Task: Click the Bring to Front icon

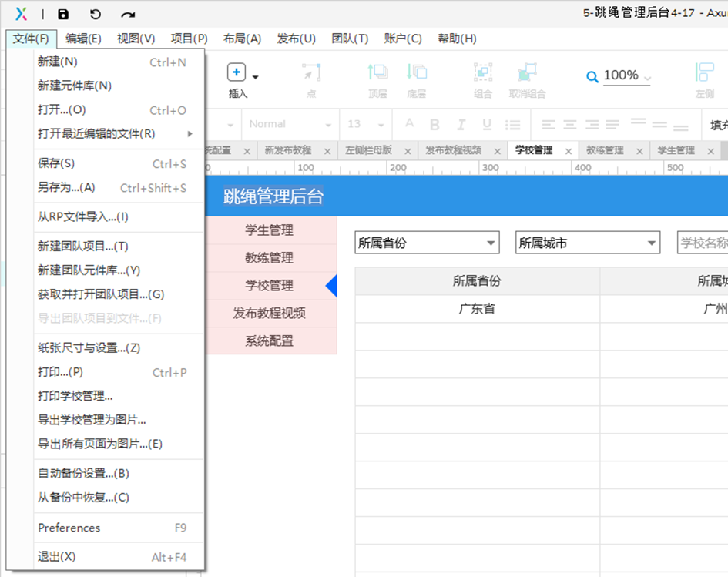Action: tap(377, 72)
